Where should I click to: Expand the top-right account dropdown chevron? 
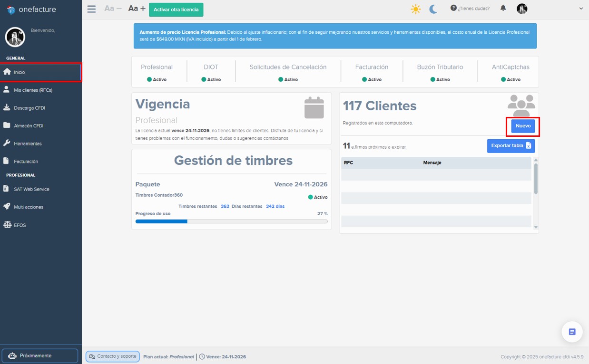(x=581, y=8)
